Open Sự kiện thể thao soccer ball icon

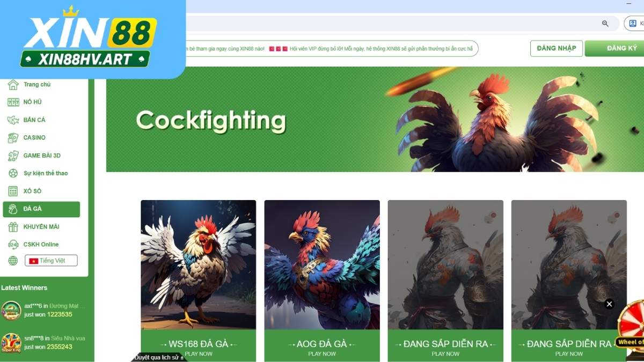pyautogui.click(x=13, y=173)
